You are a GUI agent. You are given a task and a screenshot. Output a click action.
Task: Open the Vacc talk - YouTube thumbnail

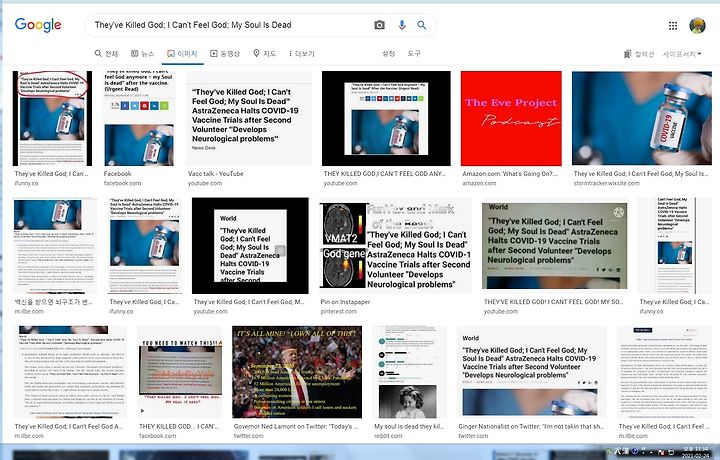coord(249,118)
